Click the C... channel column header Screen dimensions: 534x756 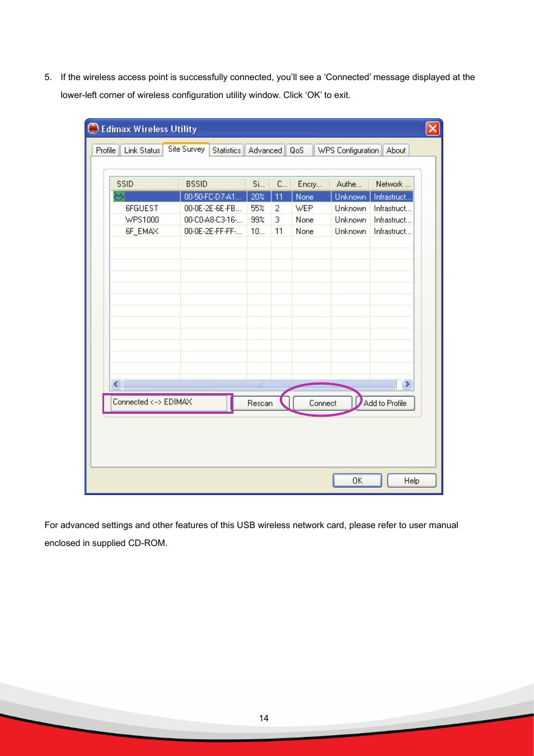(x=282, y=184)
